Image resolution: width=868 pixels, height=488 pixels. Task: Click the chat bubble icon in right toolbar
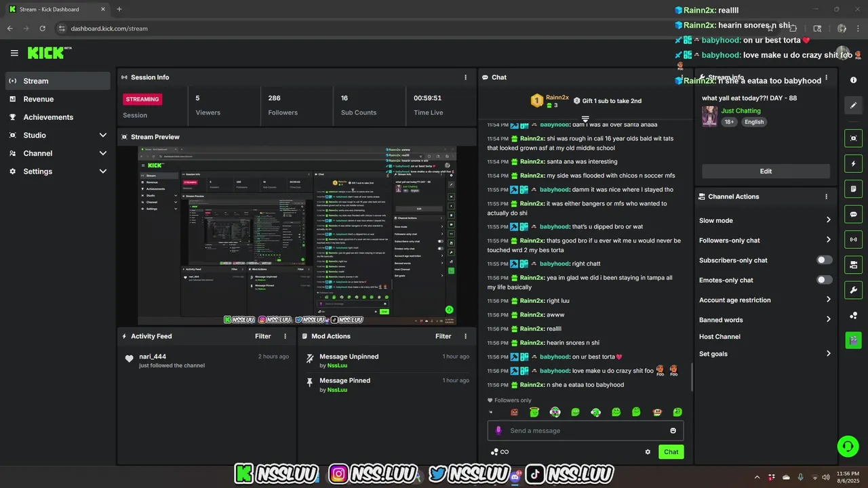[x=853, y=214]
